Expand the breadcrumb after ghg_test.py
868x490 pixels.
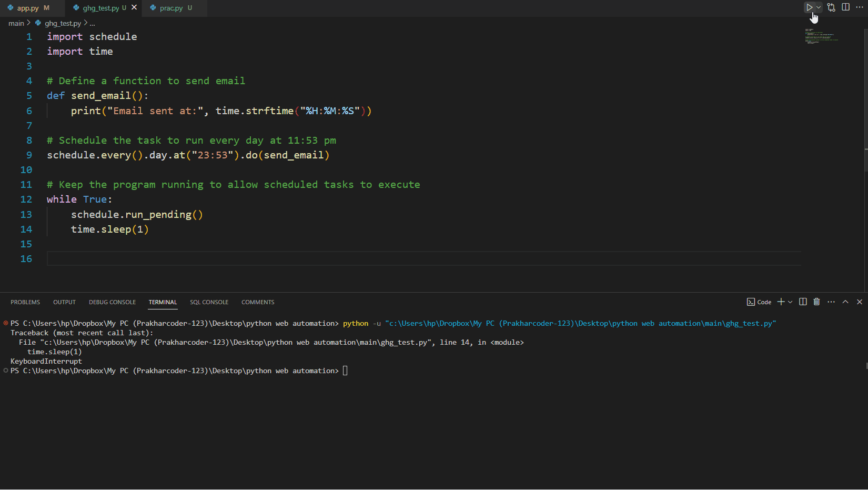coord(92,23)
